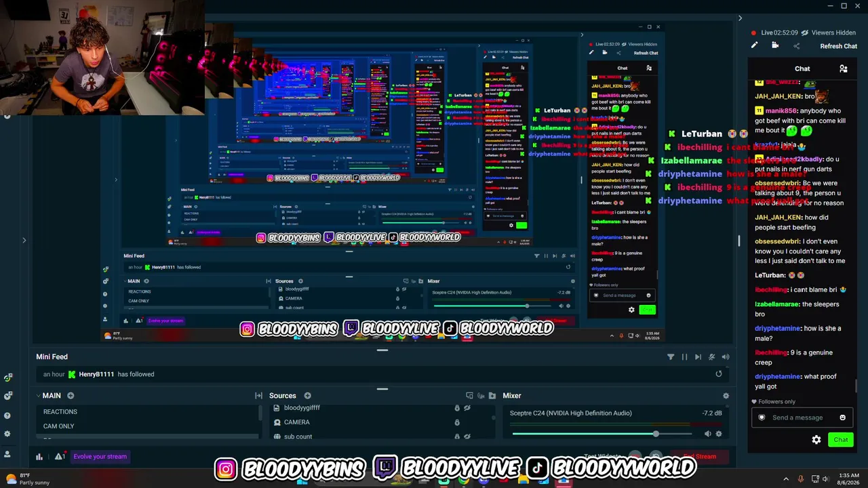Screen dimensions: 868x488
Task: Toggle visibility of sub count source
Action: point(467,436)
